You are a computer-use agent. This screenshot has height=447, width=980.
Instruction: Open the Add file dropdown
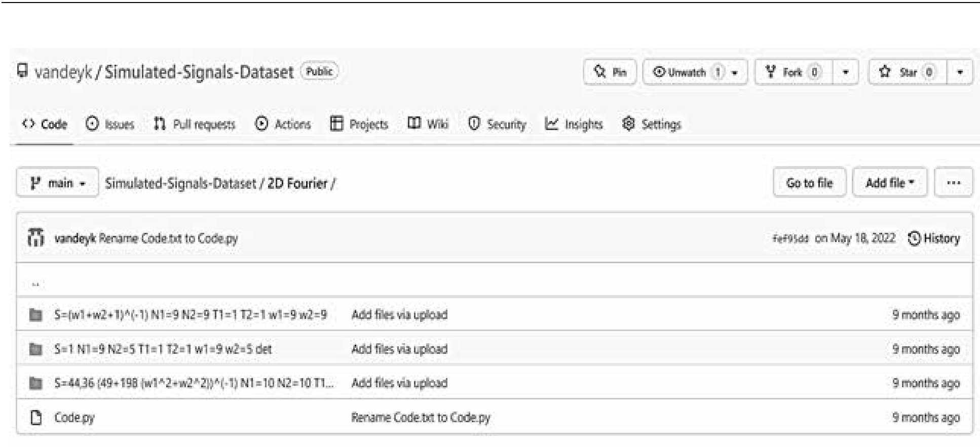(889, 183)
